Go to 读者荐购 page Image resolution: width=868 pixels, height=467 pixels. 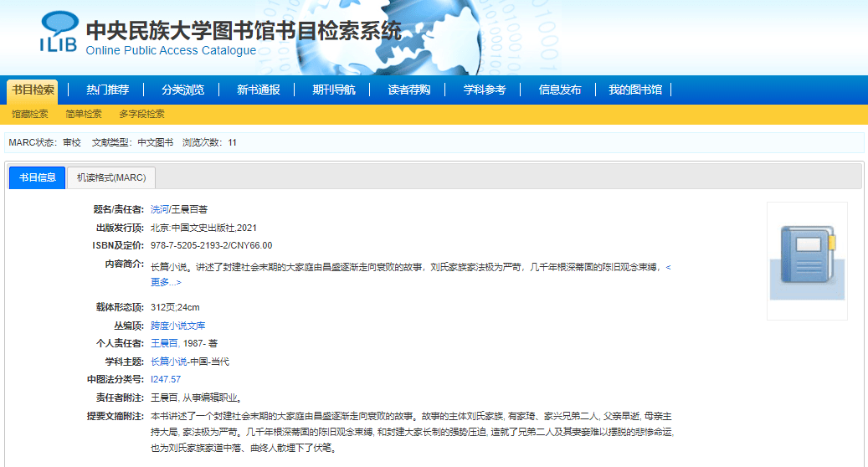click(x=408, y=90)
